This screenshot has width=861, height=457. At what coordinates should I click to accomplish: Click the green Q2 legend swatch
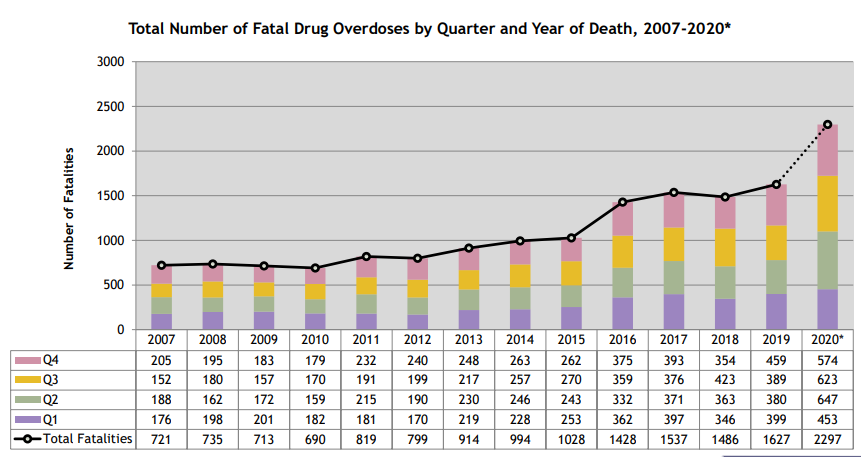pos(24,399)
